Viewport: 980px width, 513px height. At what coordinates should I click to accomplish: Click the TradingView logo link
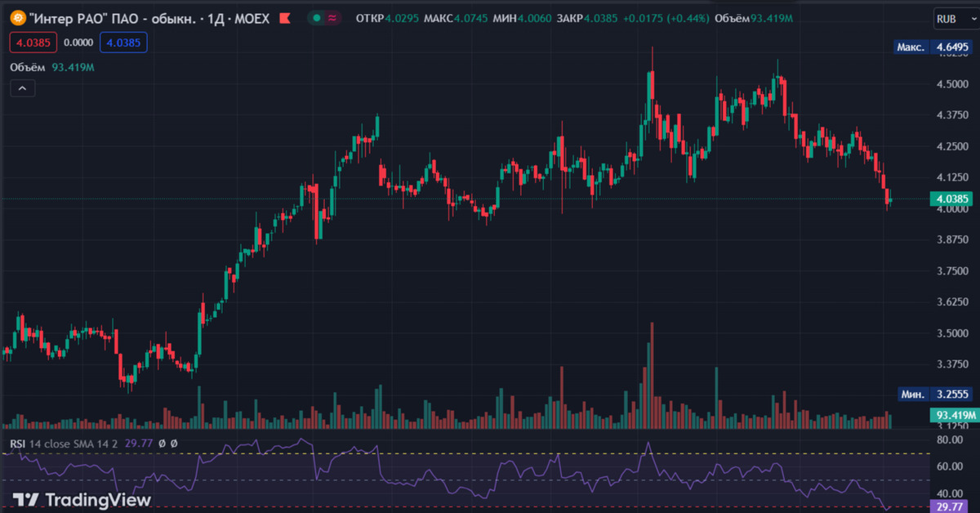82,499
